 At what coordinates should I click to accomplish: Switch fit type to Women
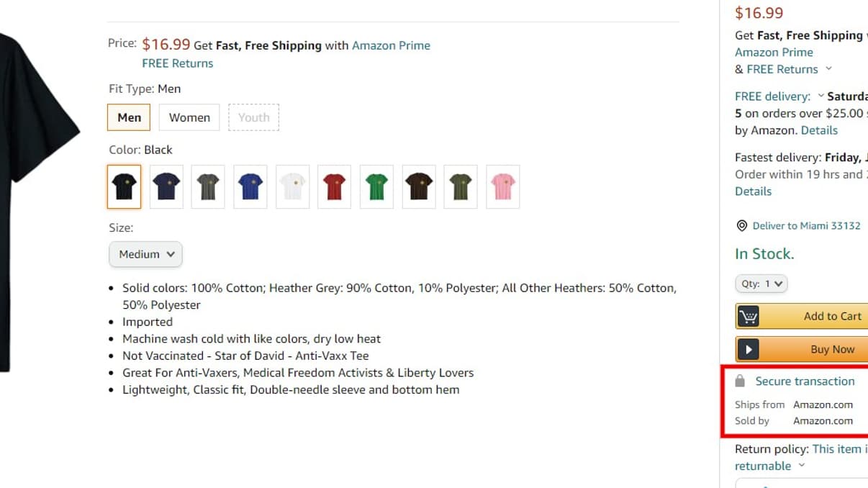point(189,117)
